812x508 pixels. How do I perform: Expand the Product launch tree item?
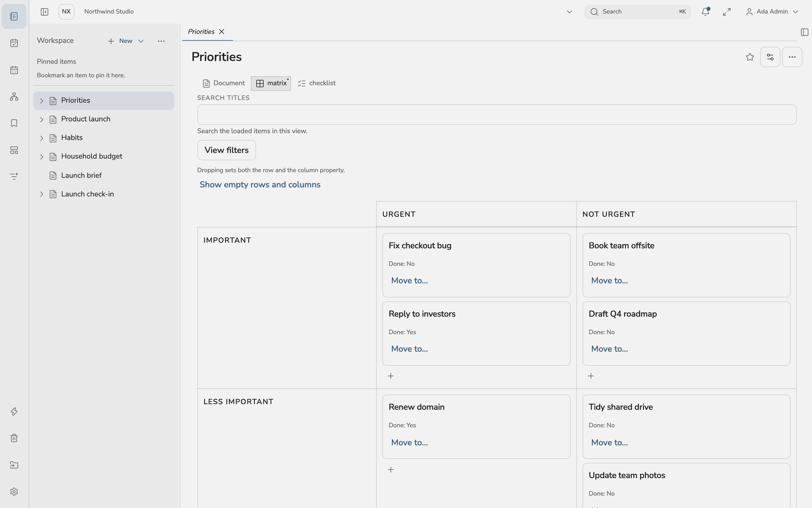click(42, 119)
